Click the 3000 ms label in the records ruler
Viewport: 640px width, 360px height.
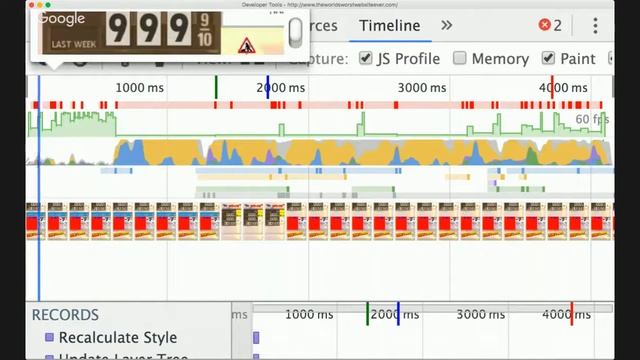tap(480, 314)
